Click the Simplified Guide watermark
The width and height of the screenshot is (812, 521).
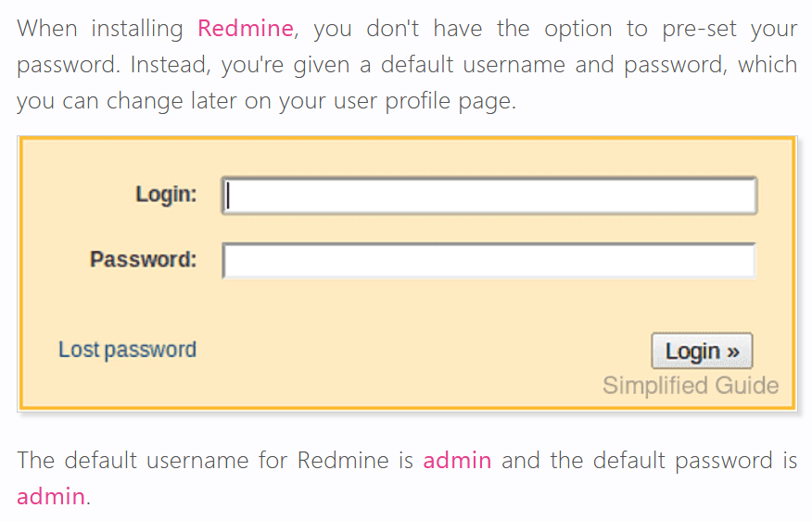point(691,386)
